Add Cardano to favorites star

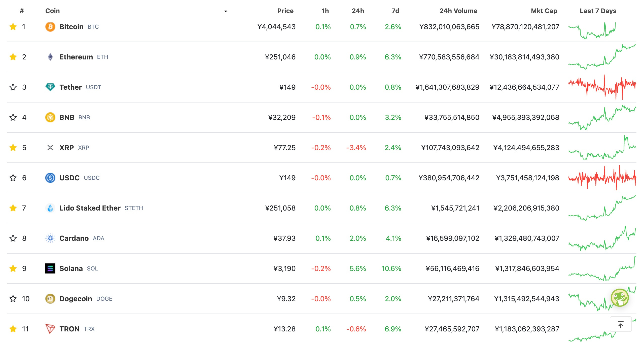13,238
